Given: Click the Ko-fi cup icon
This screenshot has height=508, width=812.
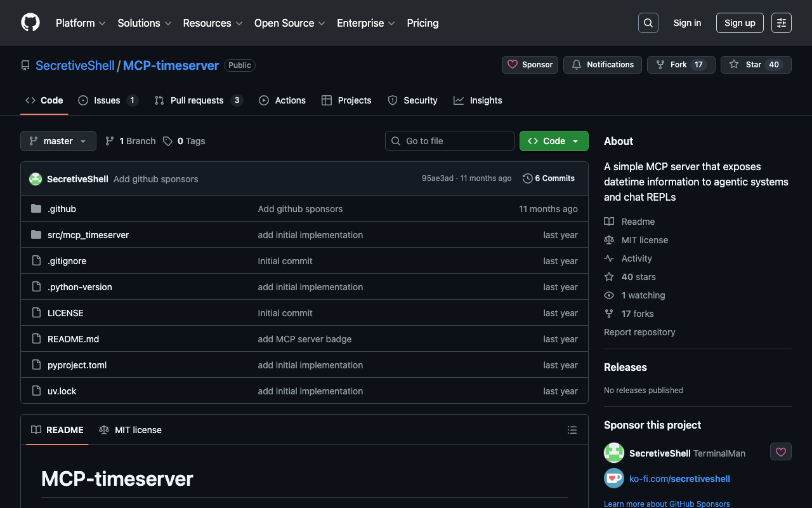Looking at the screenshot, I should [613, 479].
